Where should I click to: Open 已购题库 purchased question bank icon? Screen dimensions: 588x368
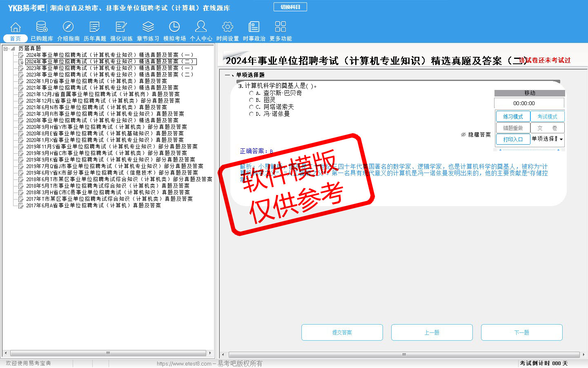42,27
